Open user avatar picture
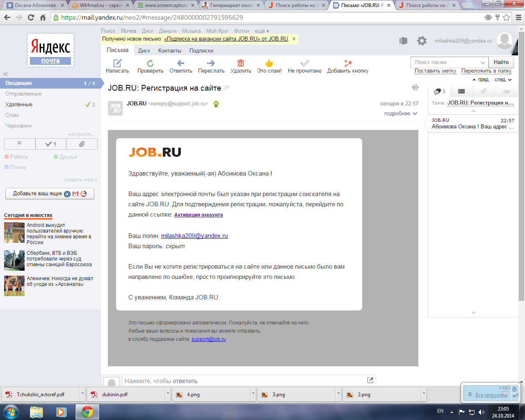The height and width of the screenshot is (420, 525). pos(504,41)
